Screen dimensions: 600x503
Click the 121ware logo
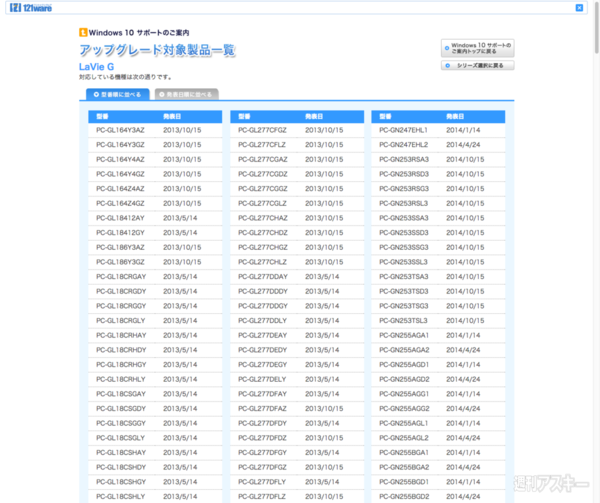pyautogui.click(x=31, y=8)
